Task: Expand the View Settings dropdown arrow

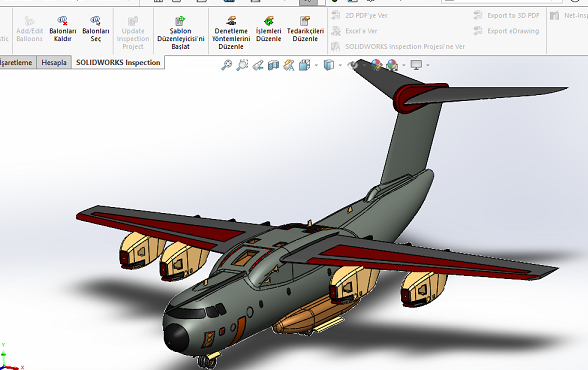Action: pyautogui.click(x=428, y=66)
